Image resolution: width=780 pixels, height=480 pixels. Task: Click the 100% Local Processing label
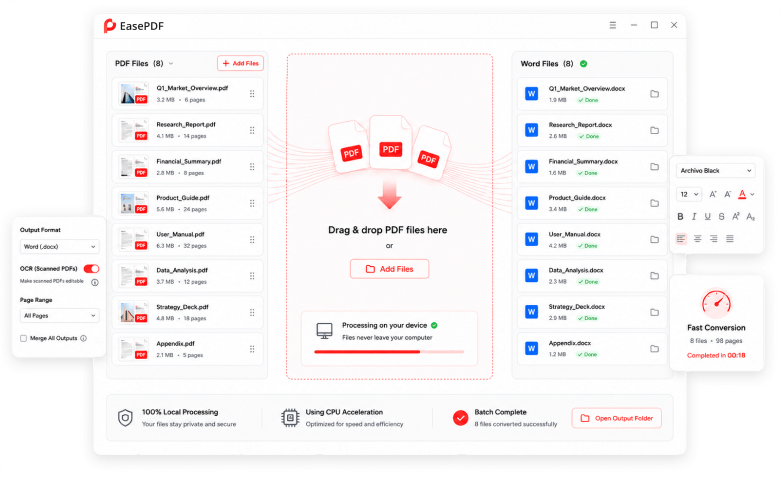click(x=180, y=412)
